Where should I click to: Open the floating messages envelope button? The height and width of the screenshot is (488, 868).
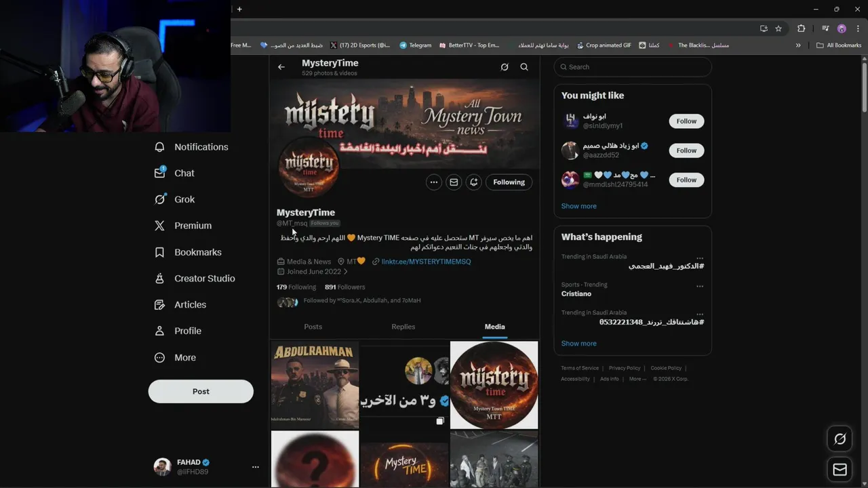coord(840,469)
